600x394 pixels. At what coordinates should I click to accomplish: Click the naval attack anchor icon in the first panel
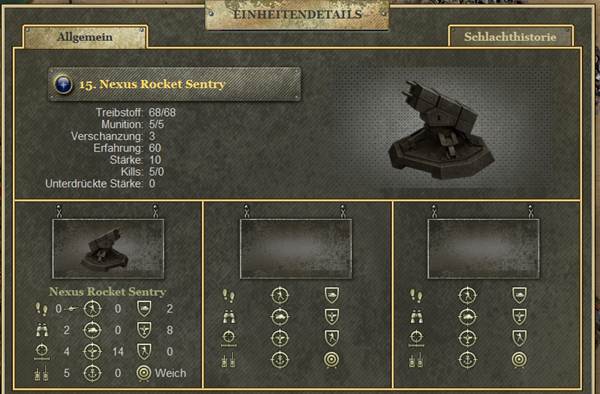click(x=92, y=373)
